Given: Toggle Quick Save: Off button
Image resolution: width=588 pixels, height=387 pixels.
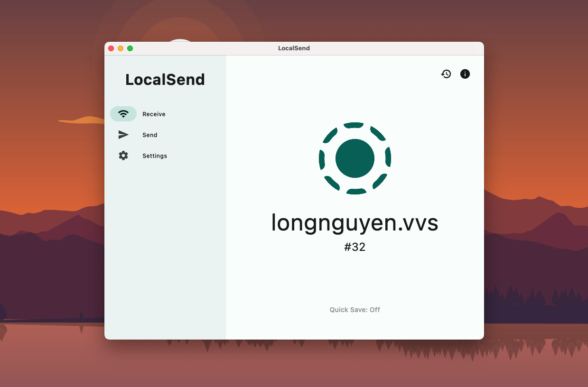Looking at the screenshot, I should click(x=355, y=310).
